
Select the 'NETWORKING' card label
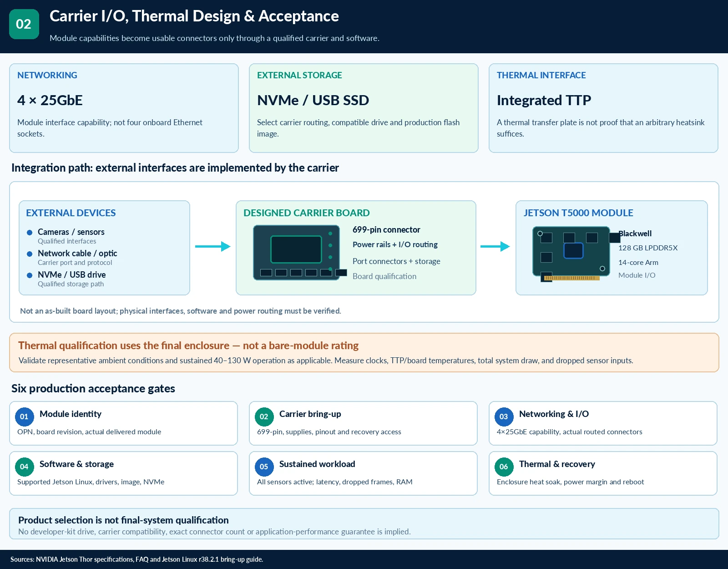pyautogui.click(x=47, y=75)
